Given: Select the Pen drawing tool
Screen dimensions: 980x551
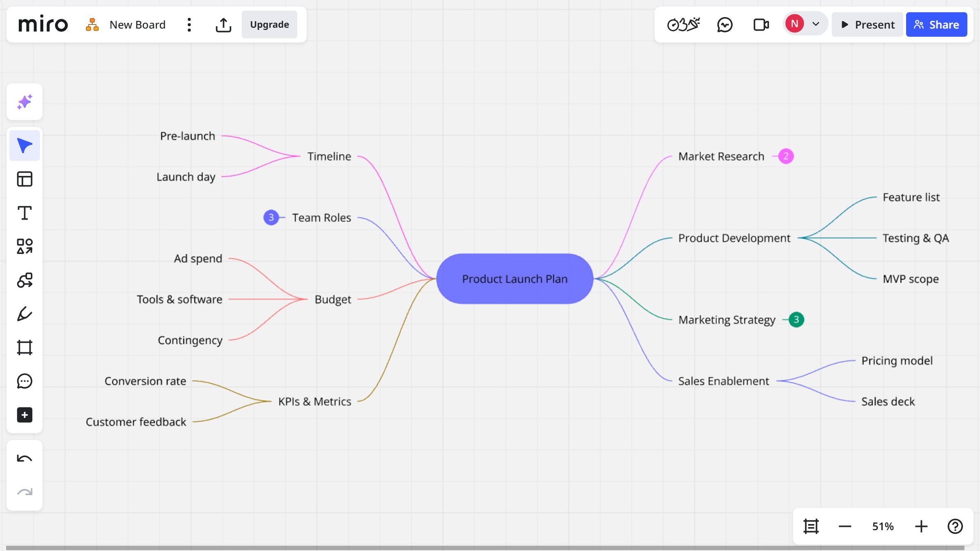Looking at the screenshot, I should click(x=24, y=313).
